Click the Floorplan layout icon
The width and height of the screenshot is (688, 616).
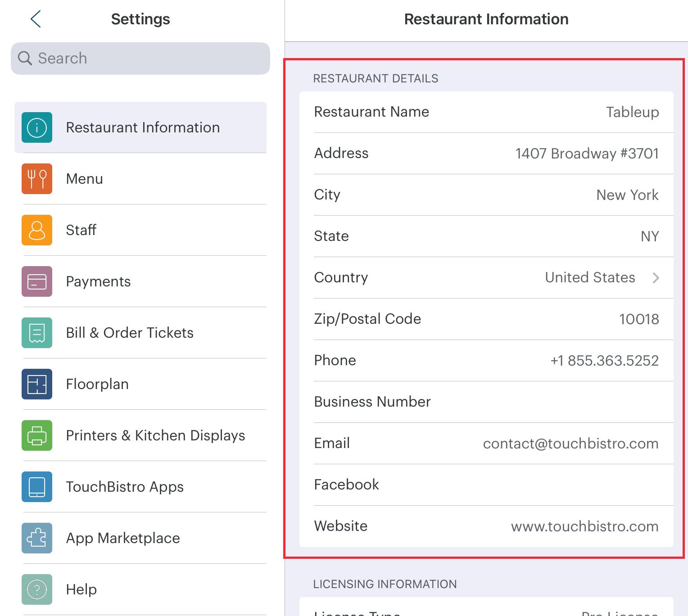tap(37, 384)
